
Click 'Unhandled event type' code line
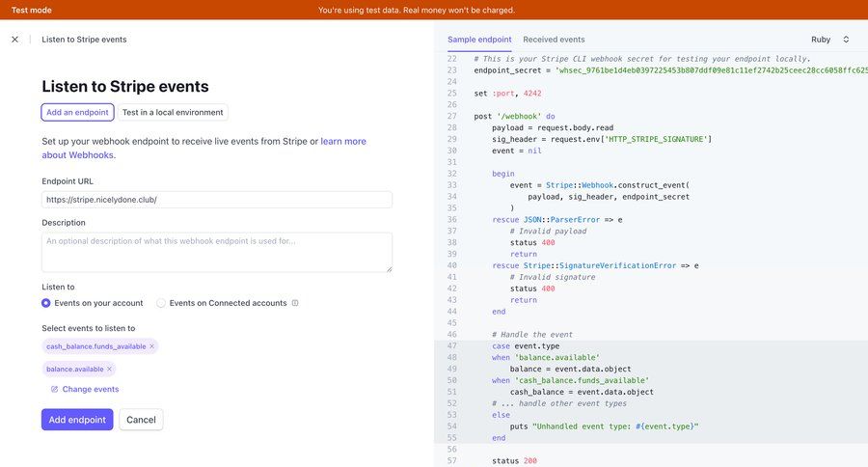point(604,426)
